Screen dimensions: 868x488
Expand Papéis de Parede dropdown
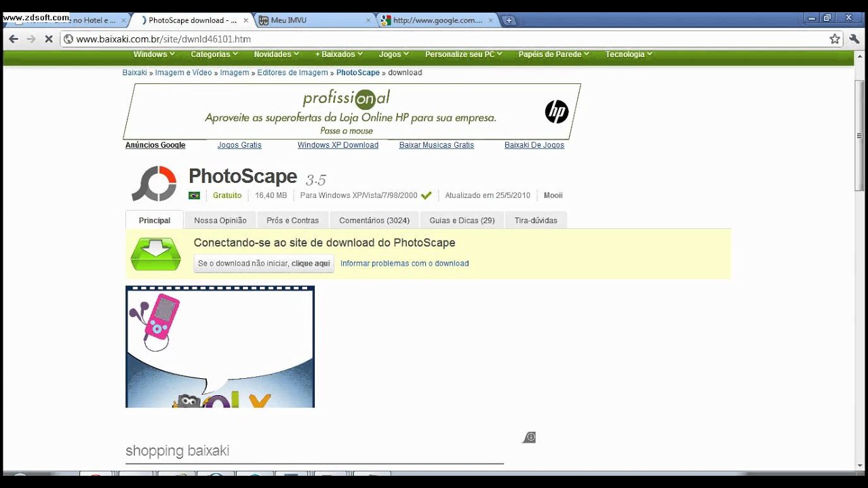pyautogui.click(x=555, y=54)
